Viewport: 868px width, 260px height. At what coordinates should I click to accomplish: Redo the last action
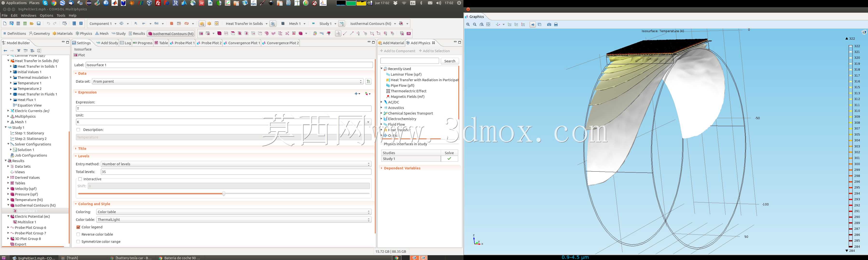coord(55,24)
